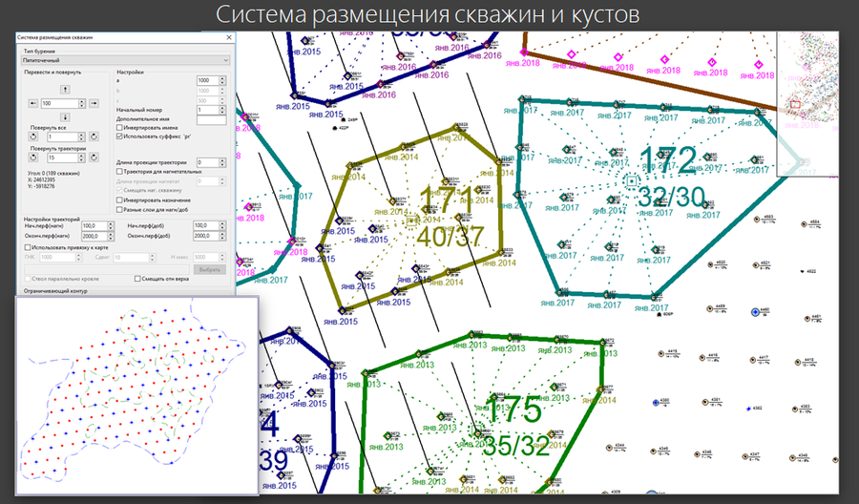
Task: Click the 40/37 well count text
Action: [450, 236]
